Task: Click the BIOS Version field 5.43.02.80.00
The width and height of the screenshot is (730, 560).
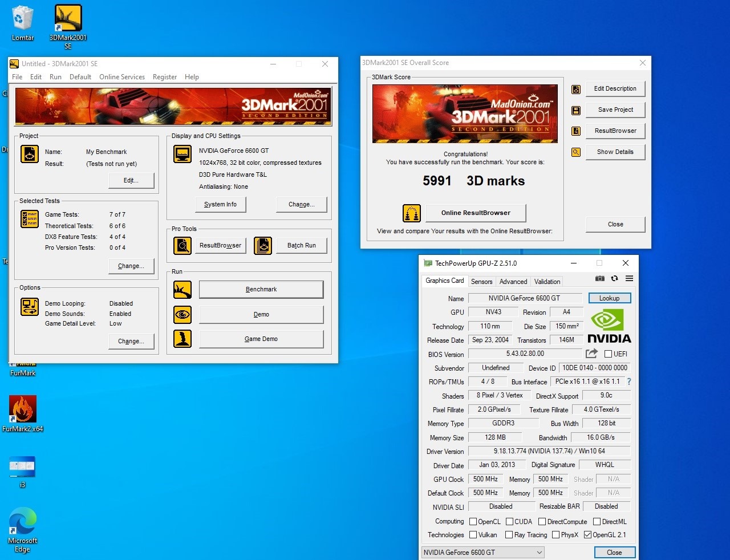Action: click(x=525, y=354)
